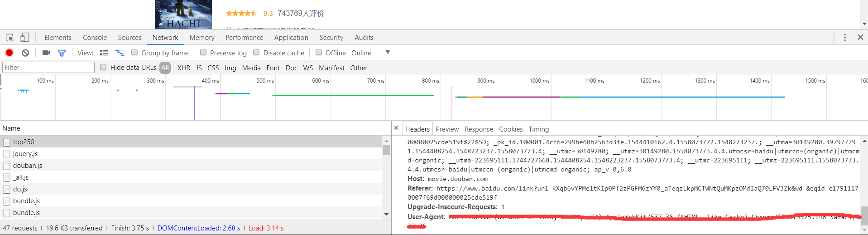Click the capture screenshots camera icon
This screenshot has width=868, height=235.
click(46, 53)
